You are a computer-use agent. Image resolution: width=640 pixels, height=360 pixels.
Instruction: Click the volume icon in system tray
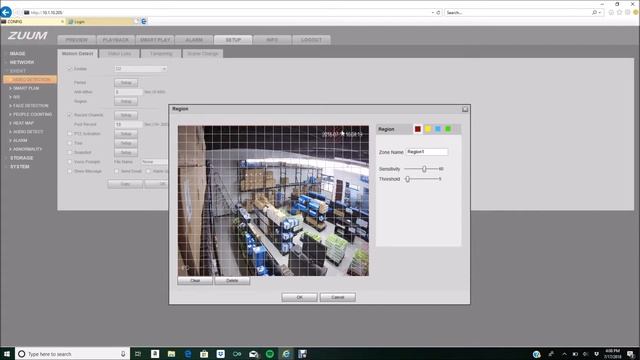pos(585,354)
